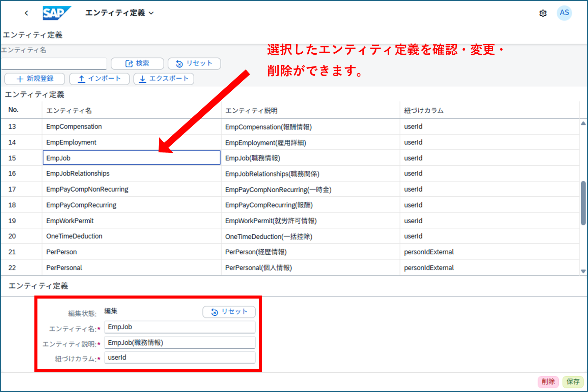This screenshot has width=588, height=392.
Task: Select the EmpJobRelationships table row
Action: (x=78, y=173)
